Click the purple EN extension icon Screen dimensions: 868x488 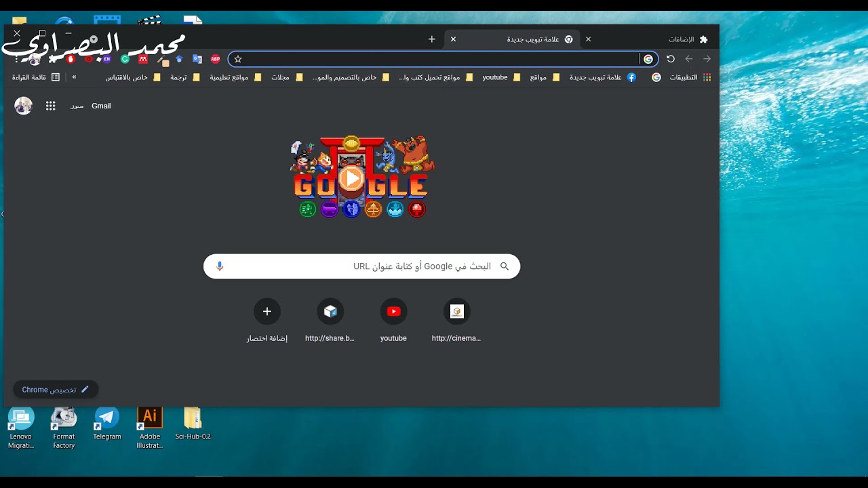(x=106, y=59)
